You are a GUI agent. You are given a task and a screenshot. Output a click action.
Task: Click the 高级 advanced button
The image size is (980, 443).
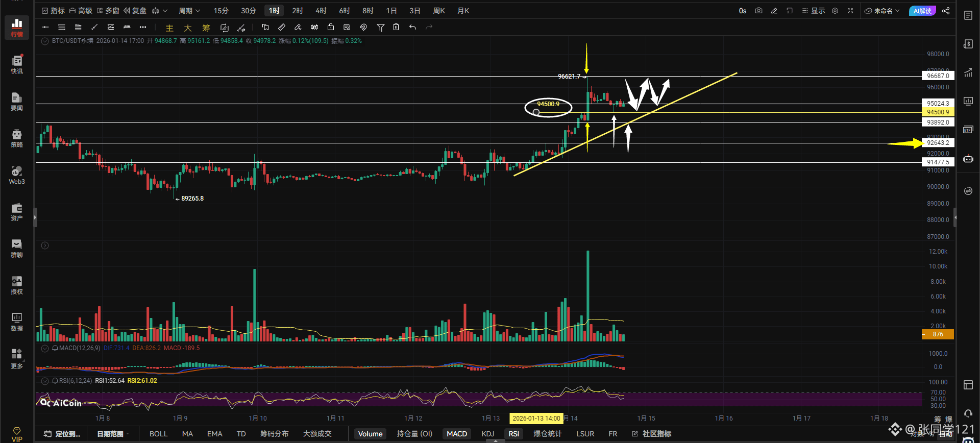pos(81,11)
